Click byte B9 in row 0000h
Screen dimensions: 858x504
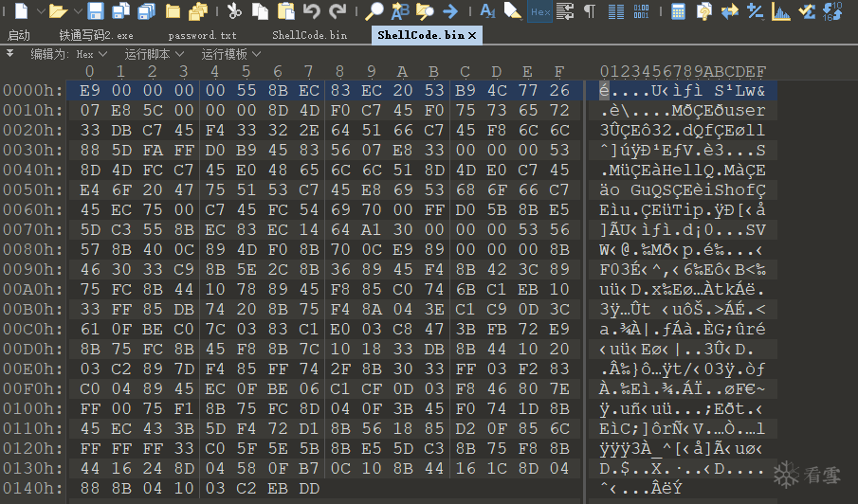[466, 90]
